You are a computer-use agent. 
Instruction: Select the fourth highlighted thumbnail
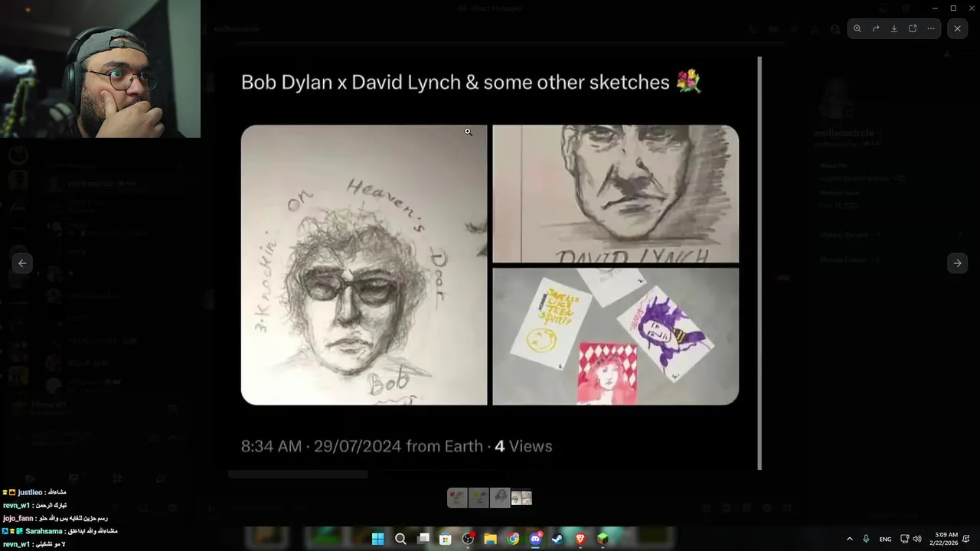(521, 498)
